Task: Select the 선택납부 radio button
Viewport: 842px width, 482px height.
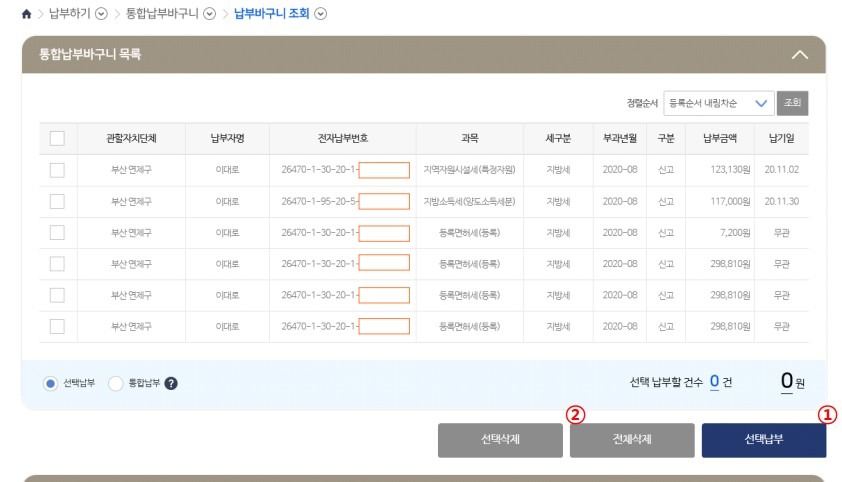Action: (x=50, y=383)
